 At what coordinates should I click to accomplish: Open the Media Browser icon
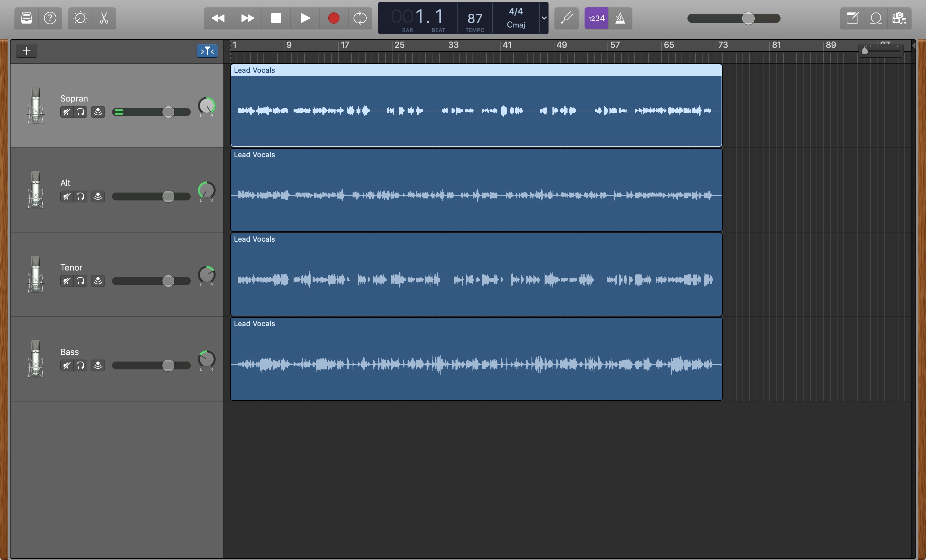[899, 18]
